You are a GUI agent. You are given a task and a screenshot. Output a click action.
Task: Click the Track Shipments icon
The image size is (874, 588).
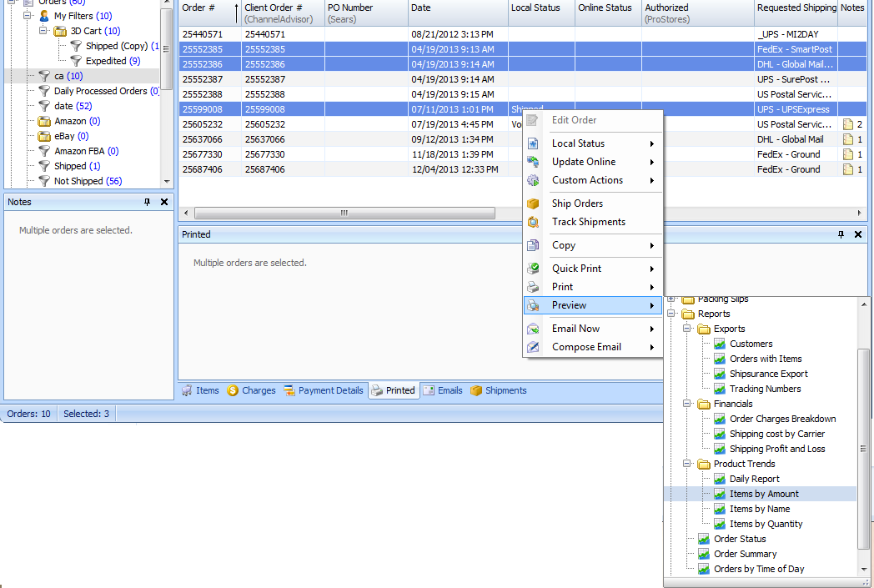tap(534, 222)
